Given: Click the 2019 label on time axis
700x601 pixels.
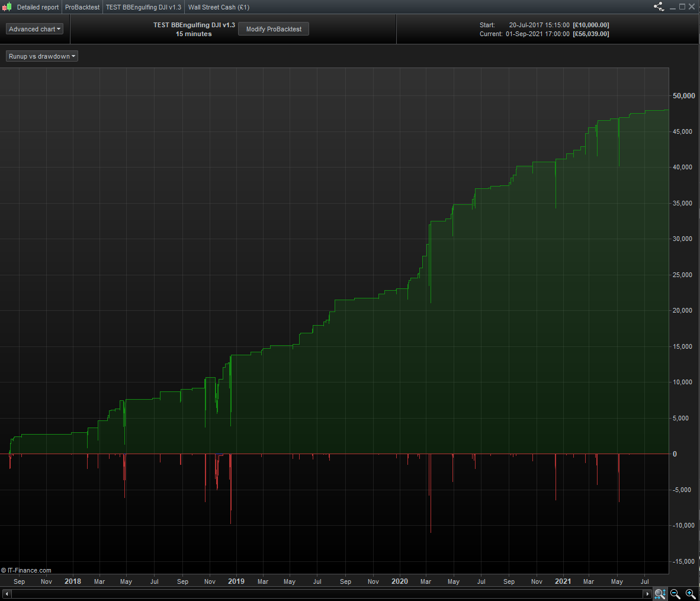Looking at the screenshot, I should [x=236, y=581].
